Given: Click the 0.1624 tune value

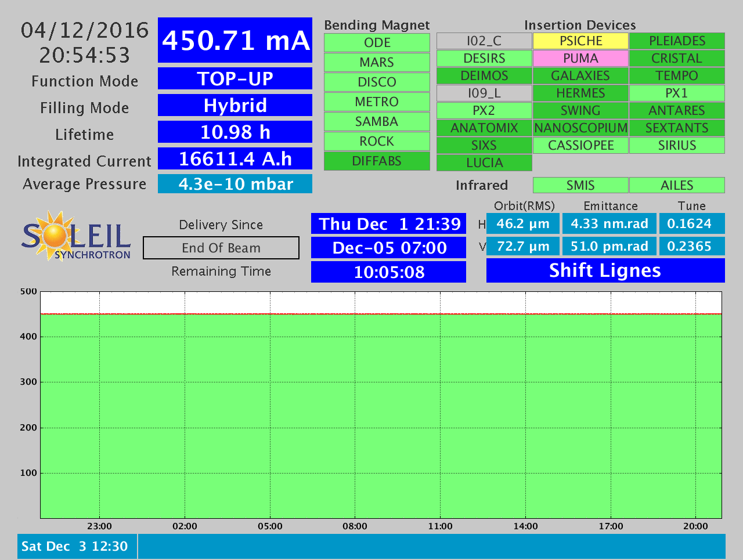Looking at the screenshot, I should point(692,223).
